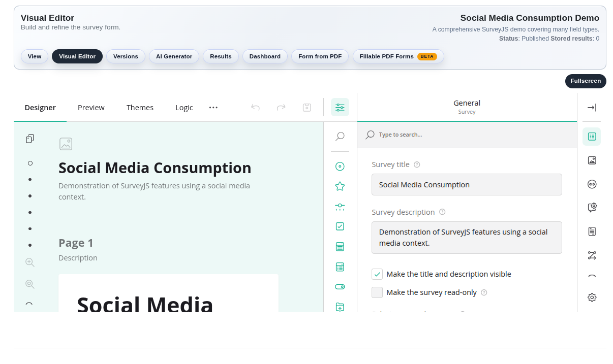Open the AI Generator

(174, 56)
